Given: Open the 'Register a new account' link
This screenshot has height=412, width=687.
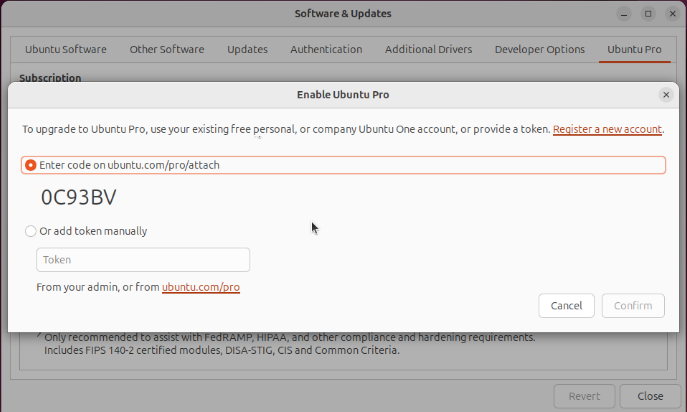Looking at the screenshot, I should (x=607, y=129).
